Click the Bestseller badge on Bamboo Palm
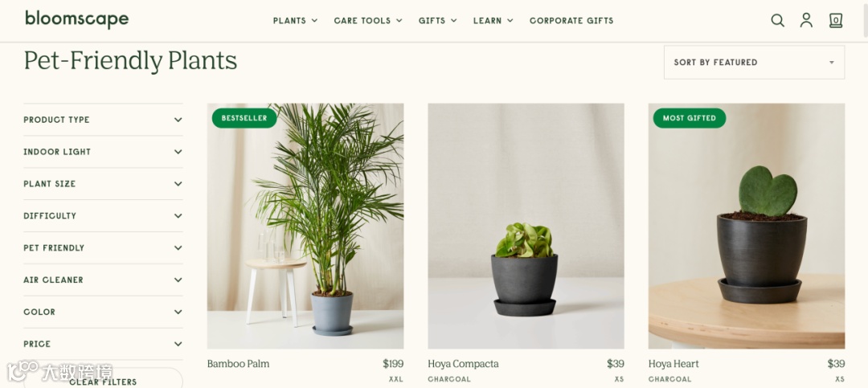 (244, 118)
